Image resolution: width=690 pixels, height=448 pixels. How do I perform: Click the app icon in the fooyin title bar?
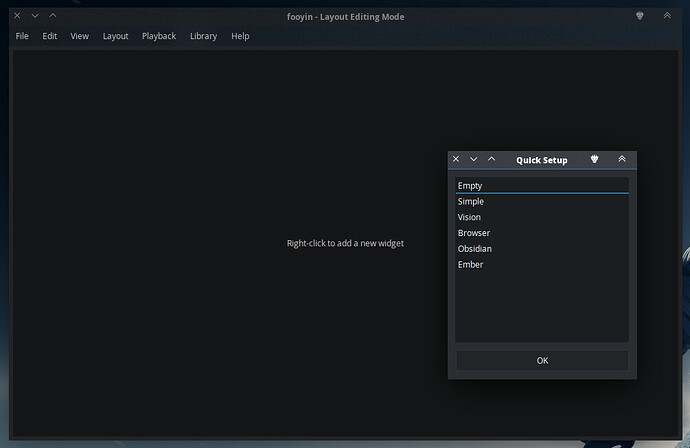pos(640,16)
